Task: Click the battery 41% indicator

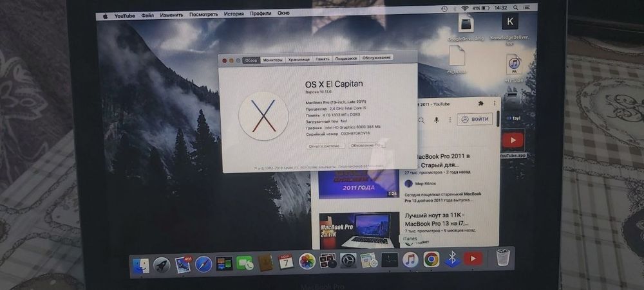Action: pyautogui.click(x=481, y=8)
